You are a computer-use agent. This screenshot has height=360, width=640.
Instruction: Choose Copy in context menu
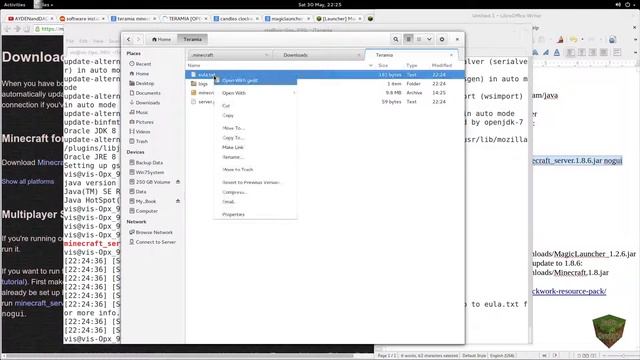click(x=256, y=116)
